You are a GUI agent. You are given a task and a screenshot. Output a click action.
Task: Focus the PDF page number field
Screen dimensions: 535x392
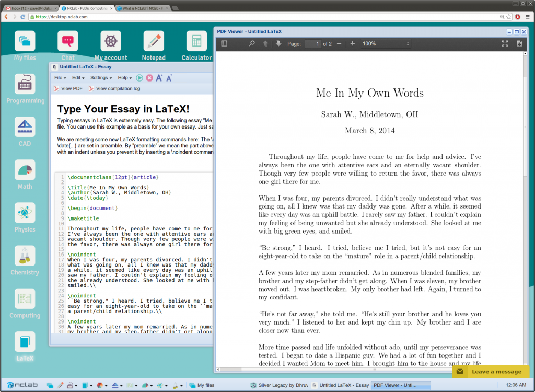[313, 44]
